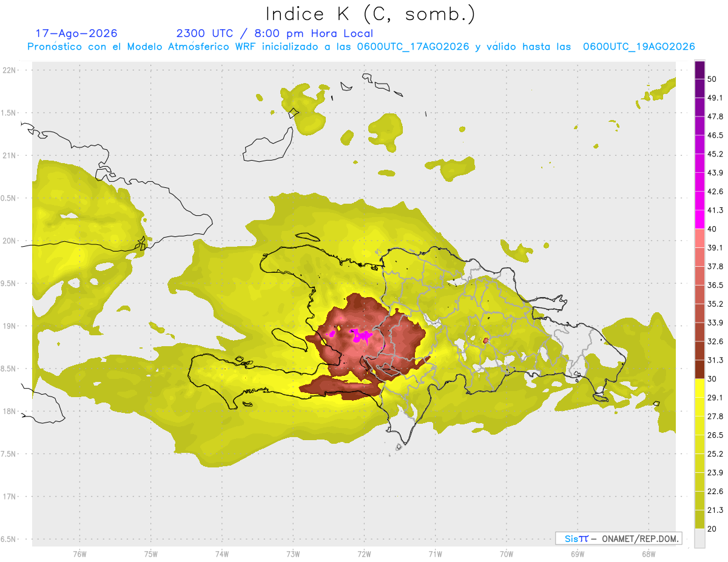This screenshot has width=728, height=562.
Task: Click the "70W" longitude axis label
Action: click(506, 554)
